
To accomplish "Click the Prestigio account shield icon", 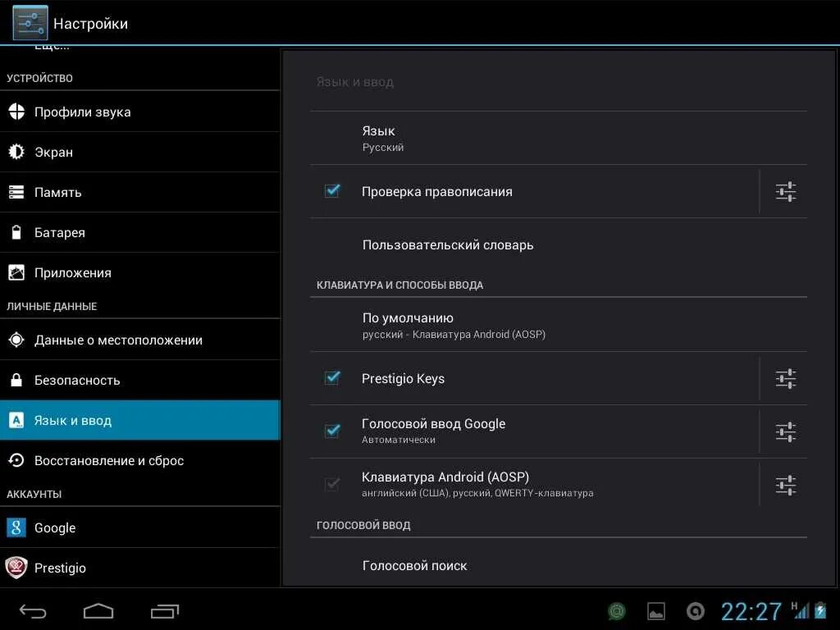I will [16, 568].
